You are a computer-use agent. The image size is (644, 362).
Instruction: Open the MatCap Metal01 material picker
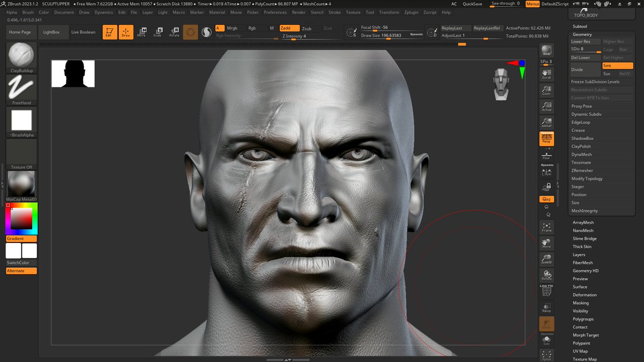(x=21, y=184)
